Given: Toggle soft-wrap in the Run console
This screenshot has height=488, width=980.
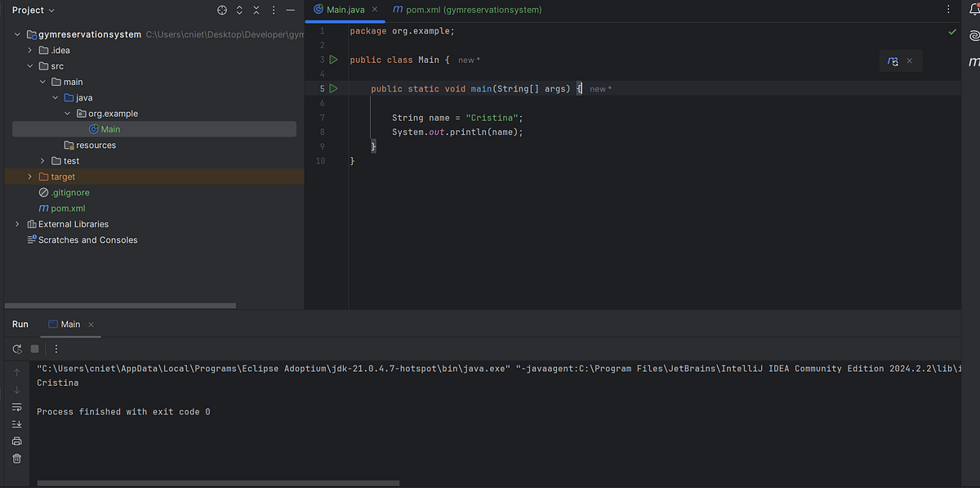Looking at the screenshot, I should pos(16,406).
